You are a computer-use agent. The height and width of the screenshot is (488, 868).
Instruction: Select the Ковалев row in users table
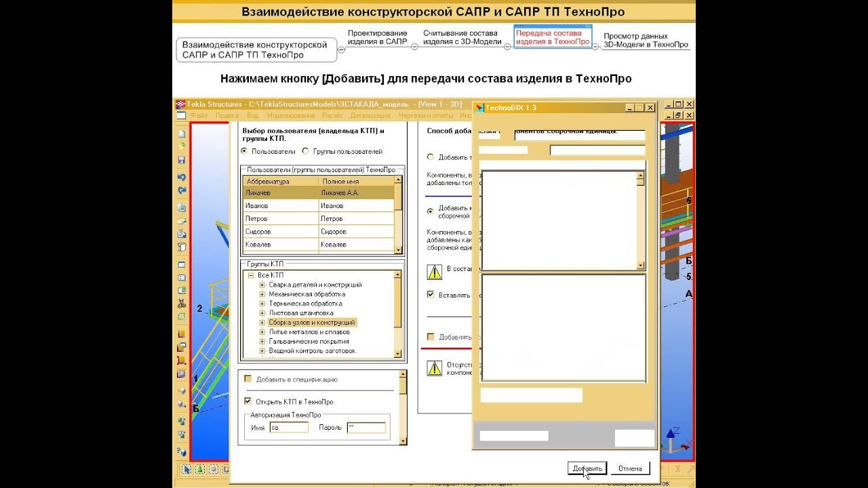click(x=319, y=244)
